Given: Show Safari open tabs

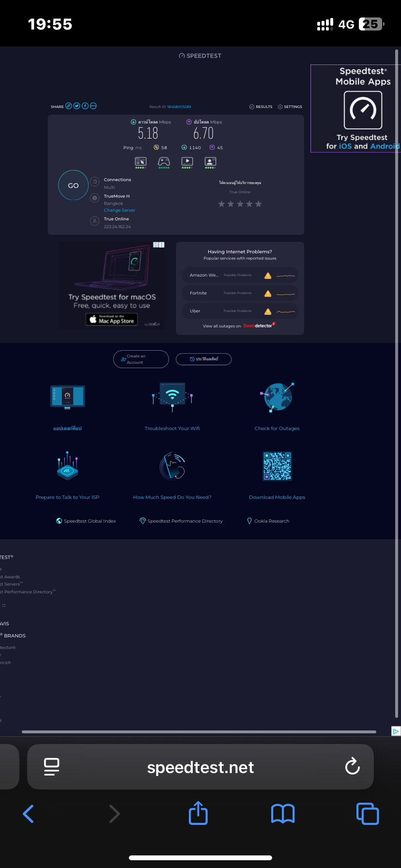Looking at the screenshot, I should [368, 814].
